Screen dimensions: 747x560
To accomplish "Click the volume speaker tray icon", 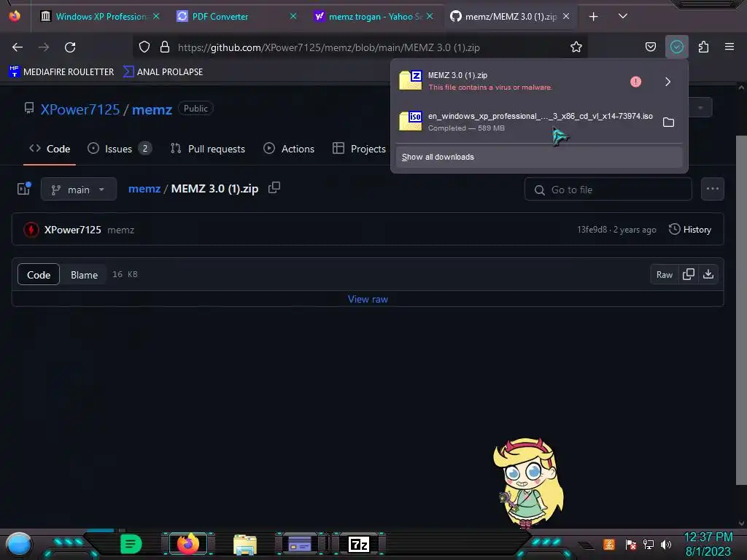I will (665, 544).
